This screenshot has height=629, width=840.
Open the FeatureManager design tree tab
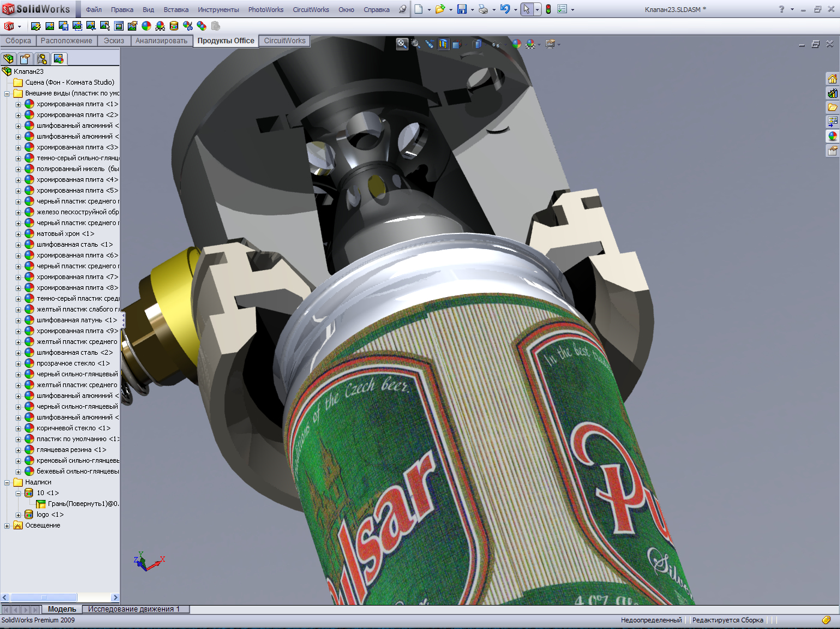pos(8,59)
